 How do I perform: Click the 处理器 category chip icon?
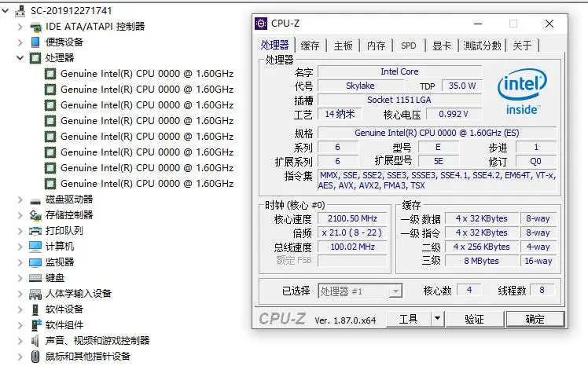tap(35, 57)
